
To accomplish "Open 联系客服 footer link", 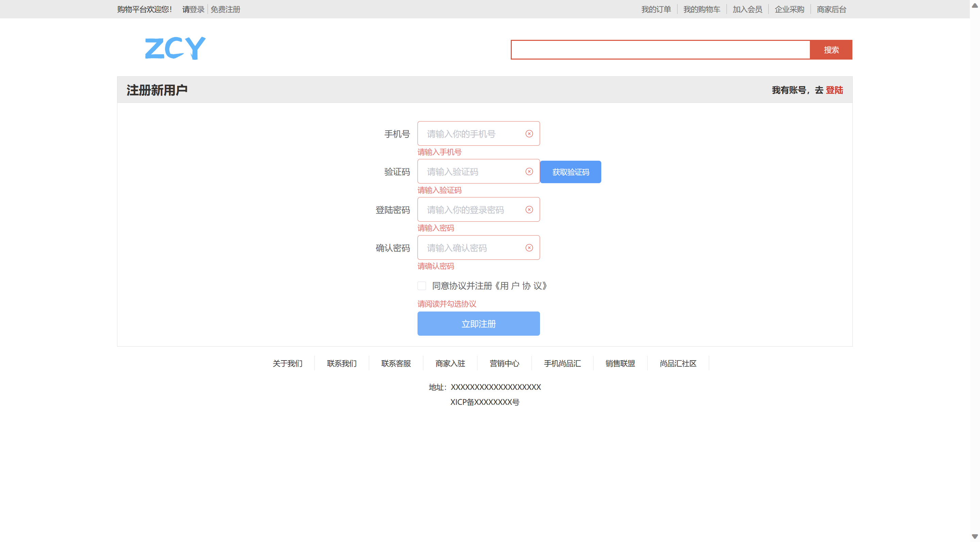I will 396,364.
